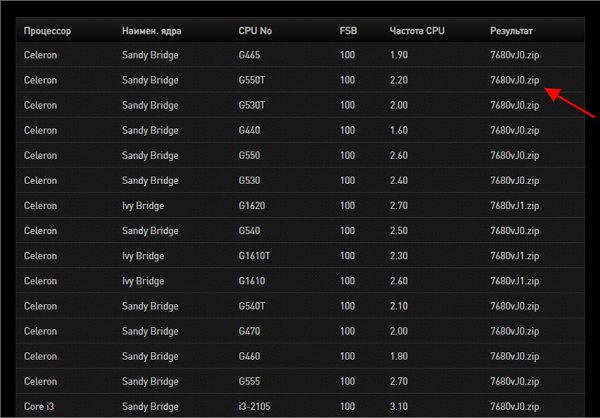
Task: Download 7680vJ0.zip in the G550T row
Action: pyautogui.click(x=514, y=80)
